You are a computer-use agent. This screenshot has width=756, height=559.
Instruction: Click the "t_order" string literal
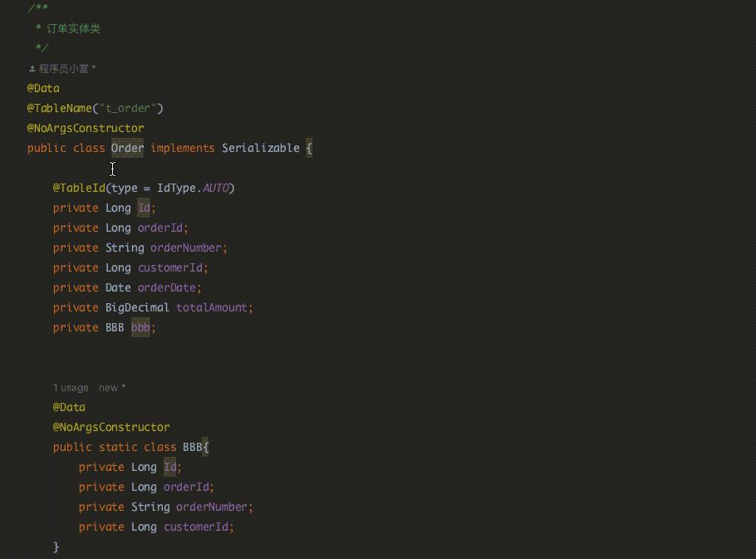tap(127, 109)
